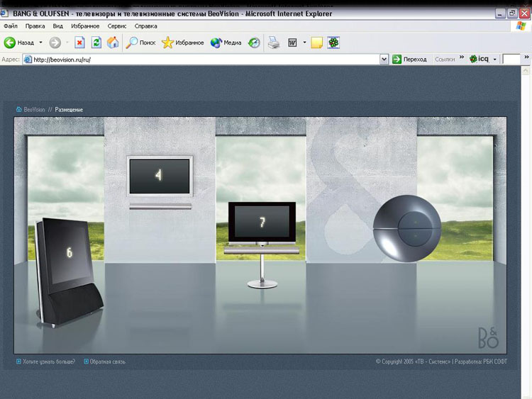
Task: Open the Избранное favorites panel
Action: point(183,43)
